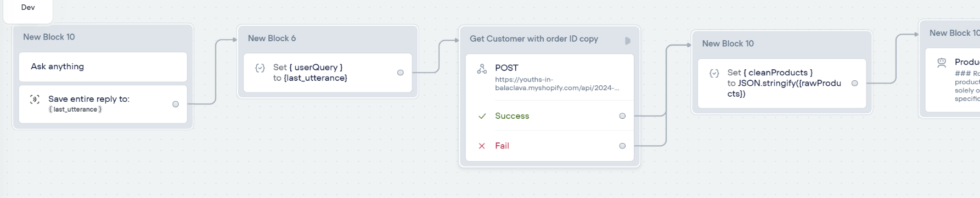Click the set-variable icon beside cleanProducts
The width and height of the screenshot is (980, 198).
point(714,73)
